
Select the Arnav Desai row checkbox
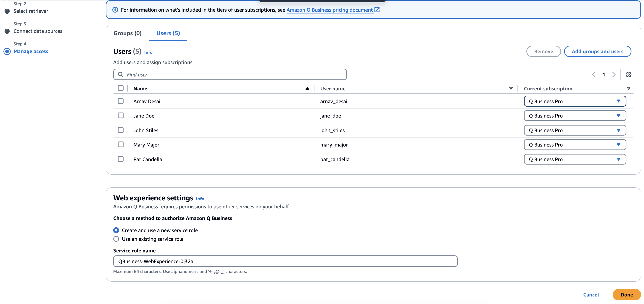(x=121, y=101)
